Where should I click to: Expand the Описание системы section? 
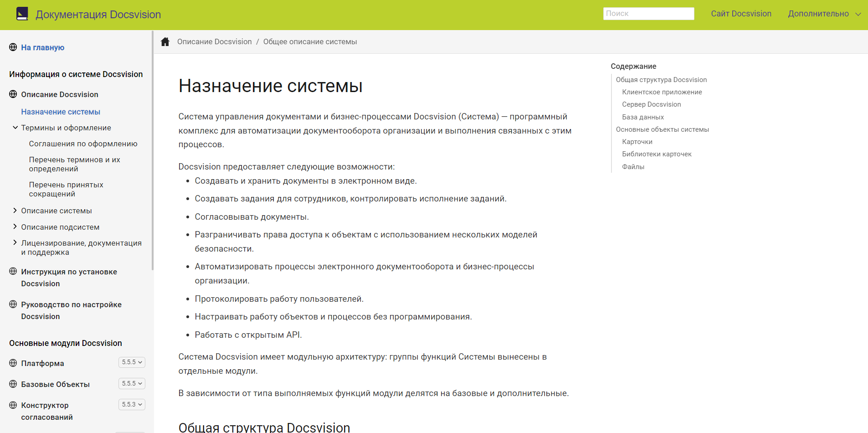point(15,211)
